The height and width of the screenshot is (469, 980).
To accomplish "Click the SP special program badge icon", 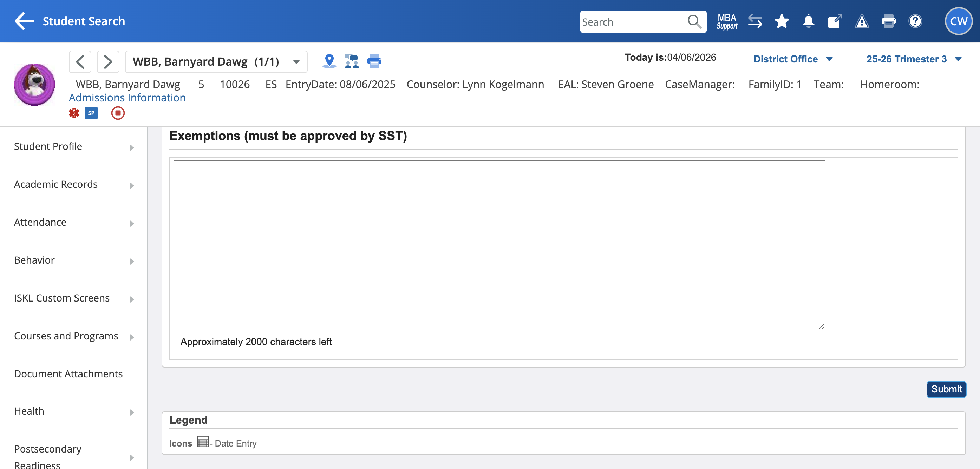I will (91, 113).
